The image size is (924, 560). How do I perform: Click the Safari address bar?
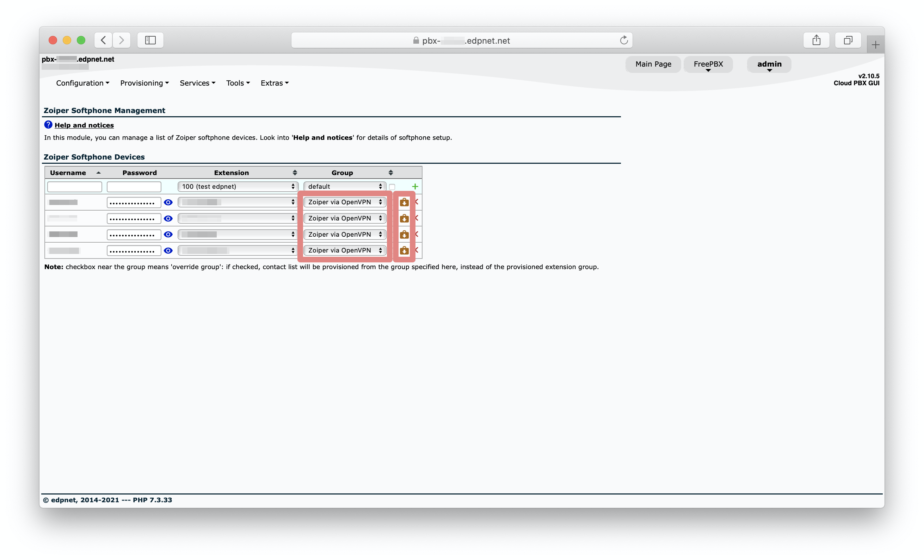462,40
